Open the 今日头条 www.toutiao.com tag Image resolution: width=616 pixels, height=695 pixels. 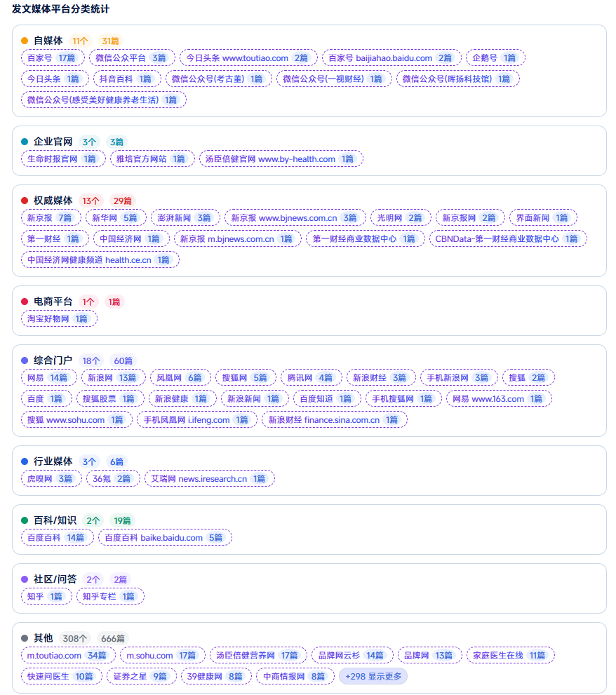pyautogui.click(x=248, y=58)
